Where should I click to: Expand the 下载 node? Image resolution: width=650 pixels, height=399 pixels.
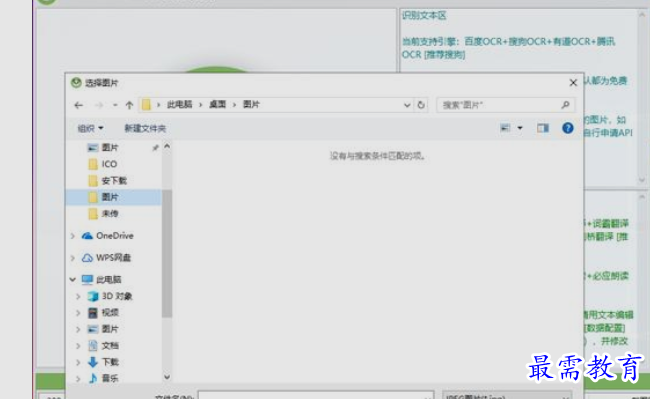pos(78,362)
